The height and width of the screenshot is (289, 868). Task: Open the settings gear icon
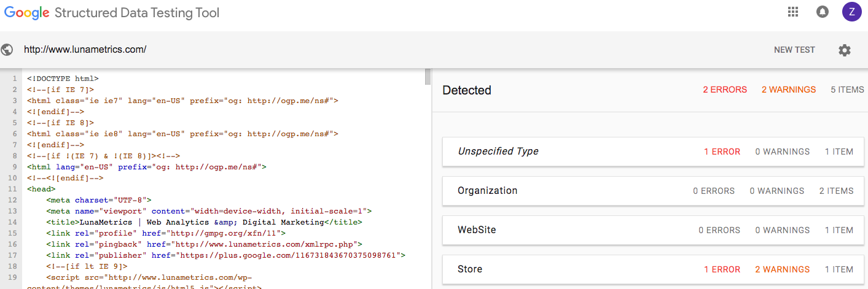845,50
